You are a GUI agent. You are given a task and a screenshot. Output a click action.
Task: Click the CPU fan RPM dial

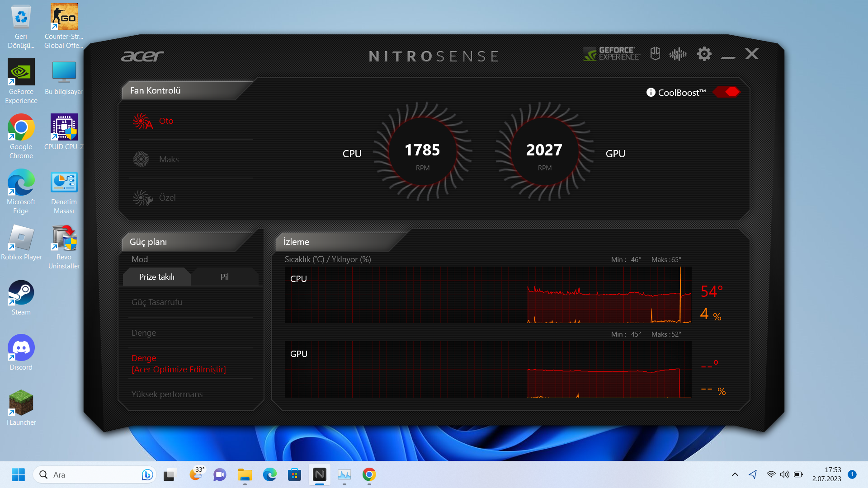(422, 152)
